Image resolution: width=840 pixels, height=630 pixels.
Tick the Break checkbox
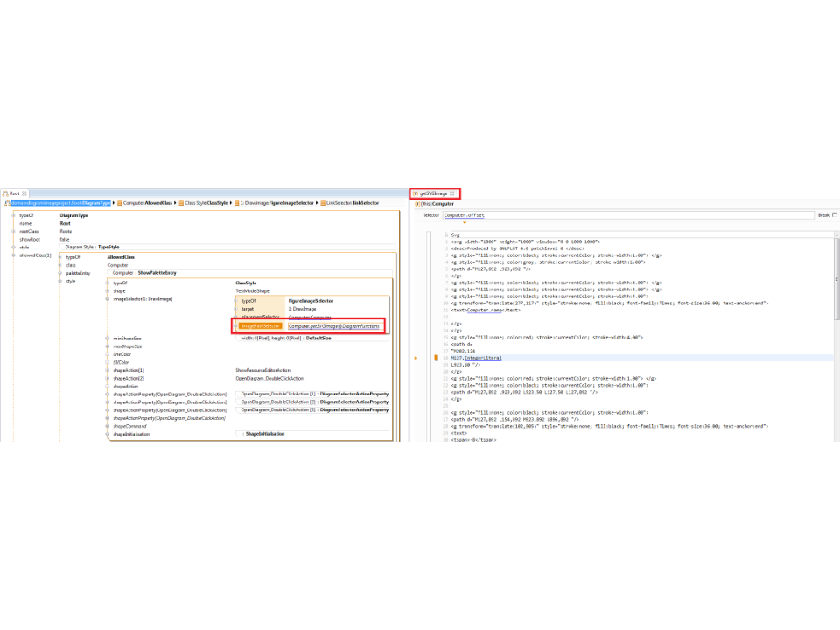834,214
